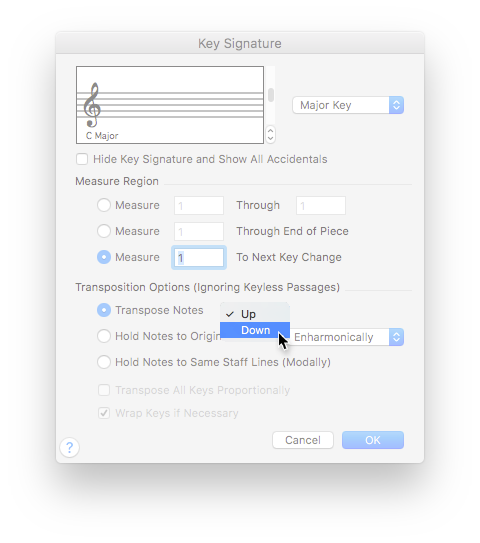Click the key signature scrollbar thumb
This screenshot has height=543, width=480.
(271, 95)
